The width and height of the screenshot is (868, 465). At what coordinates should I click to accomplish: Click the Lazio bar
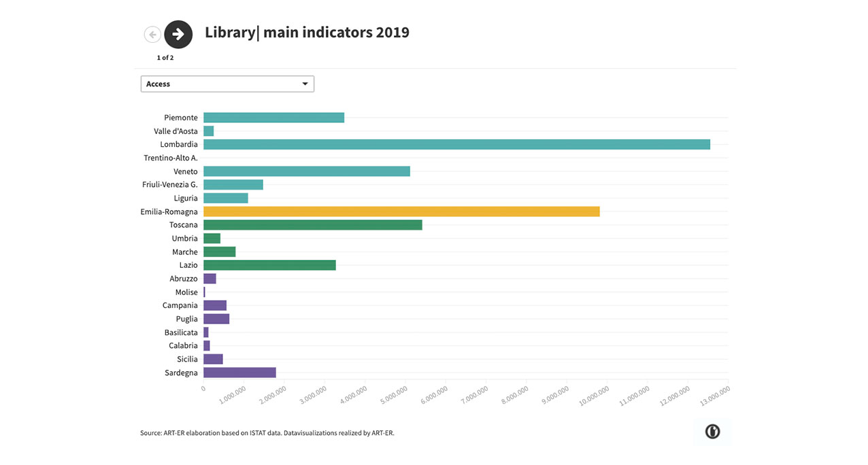pos(269,265)
